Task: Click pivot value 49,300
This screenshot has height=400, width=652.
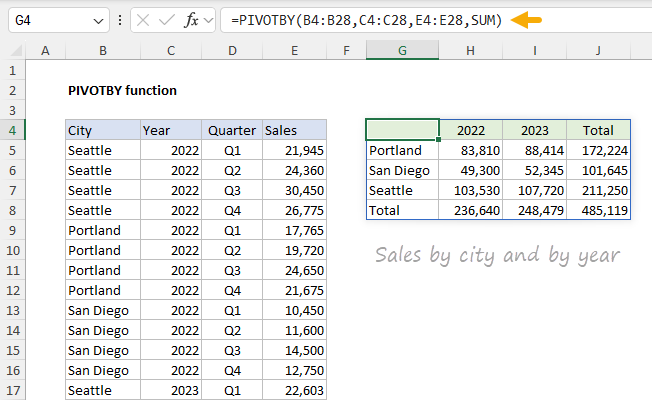Action: point(471,170)
